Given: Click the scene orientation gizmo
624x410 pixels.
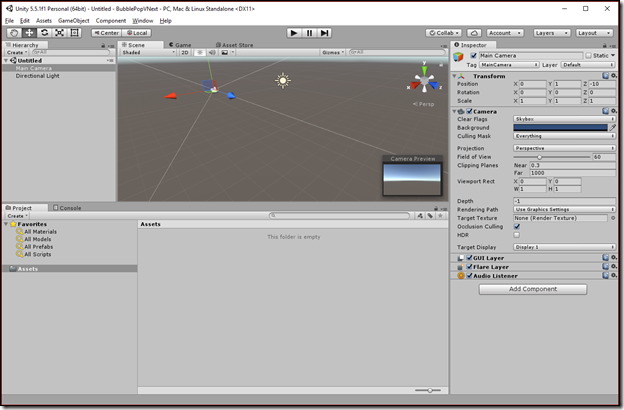Looking at the screenshot, I should click(424, 82).
